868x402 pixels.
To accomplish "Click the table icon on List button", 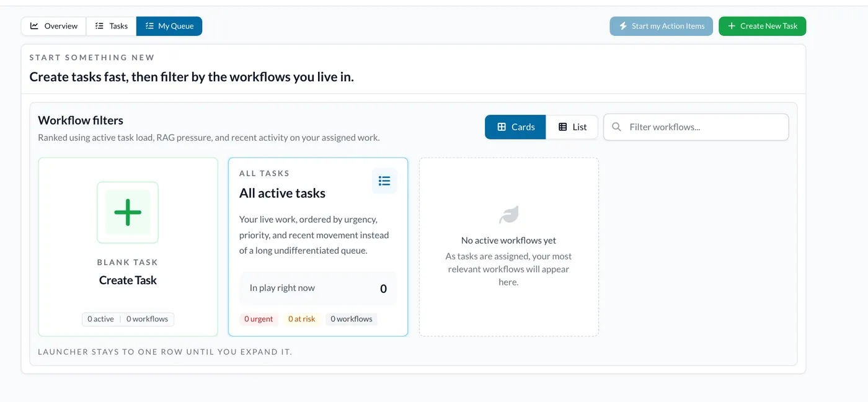I will click(x=563, y=127).
